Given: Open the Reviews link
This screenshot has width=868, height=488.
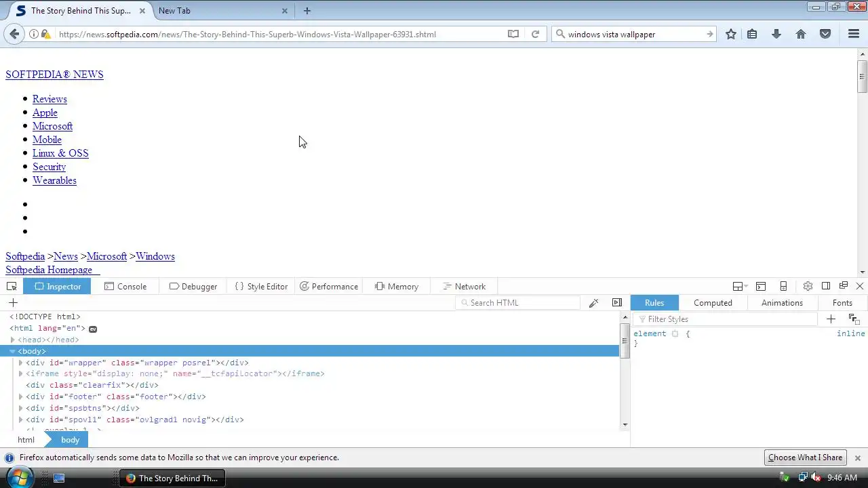Looking at the screenshot, I should (50, 99).
